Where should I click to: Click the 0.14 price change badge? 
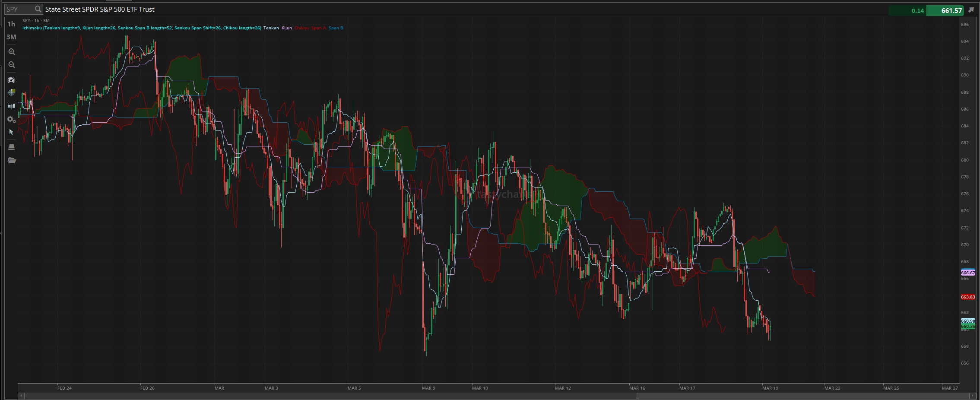point(908,11)
